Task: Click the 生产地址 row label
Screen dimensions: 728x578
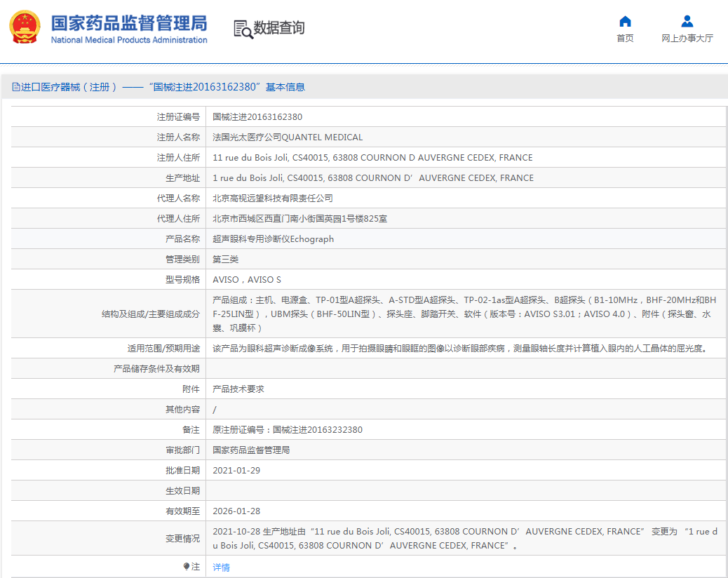Action: (183, 178)
